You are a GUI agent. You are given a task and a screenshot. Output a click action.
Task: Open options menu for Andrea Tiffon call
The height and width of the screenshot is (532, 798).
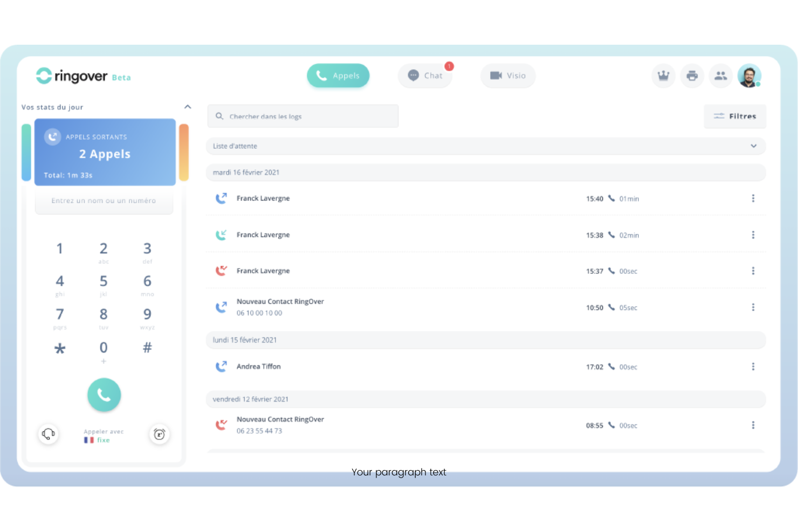point(753,367)
